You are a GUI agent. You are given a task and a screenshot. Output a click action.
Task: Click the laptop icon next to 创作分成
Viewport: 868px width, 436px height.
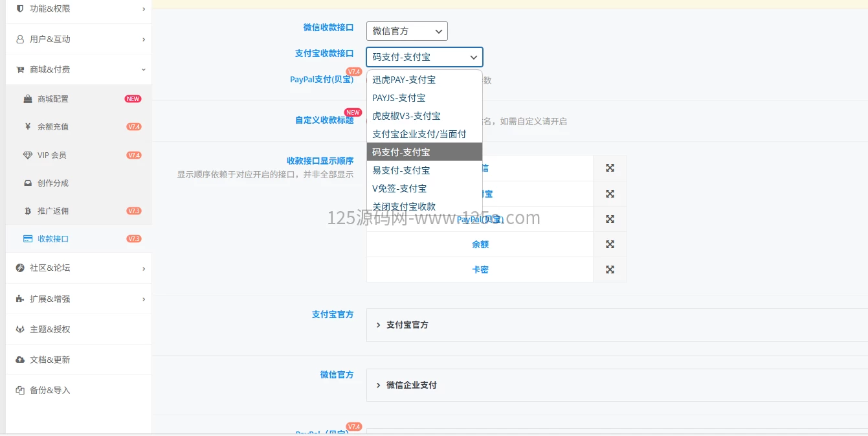pos(27,182)
